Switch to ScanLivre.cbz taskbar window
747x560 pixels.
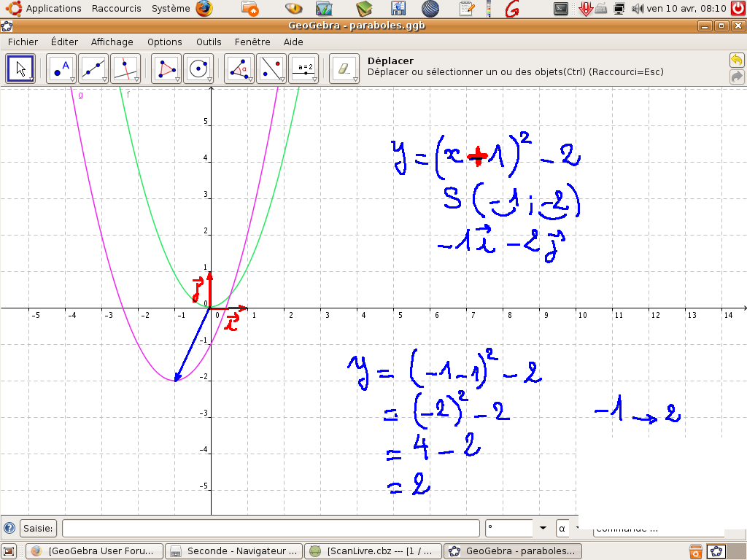(x=374, y=551)
